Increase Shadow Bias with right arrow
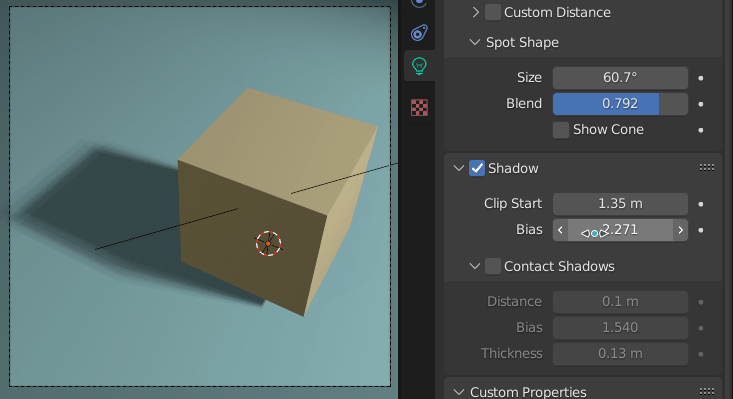This screenshot has height=399, width=733. tap(680, 230)
